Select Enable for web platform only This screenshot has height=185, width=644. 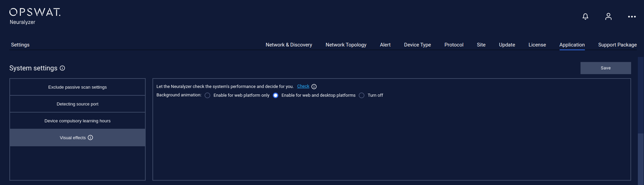207,95
